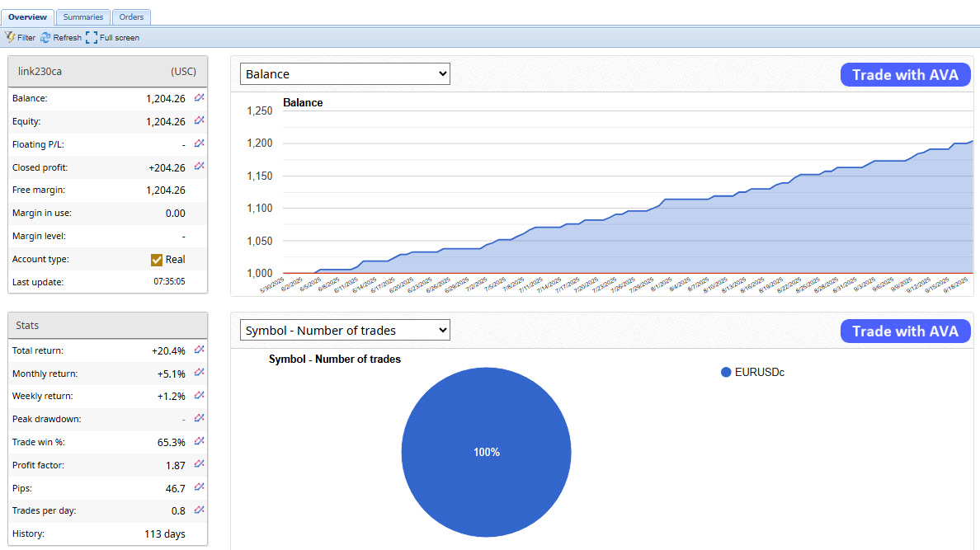Image resolution: width=980 pixels, height=550 pixels.
Task: Click Trade with AVA above balance chart
Action: tap(905, 75)
